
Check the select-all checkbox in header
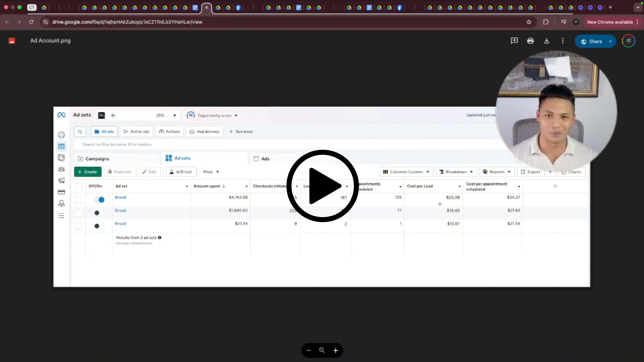[79, 186]
